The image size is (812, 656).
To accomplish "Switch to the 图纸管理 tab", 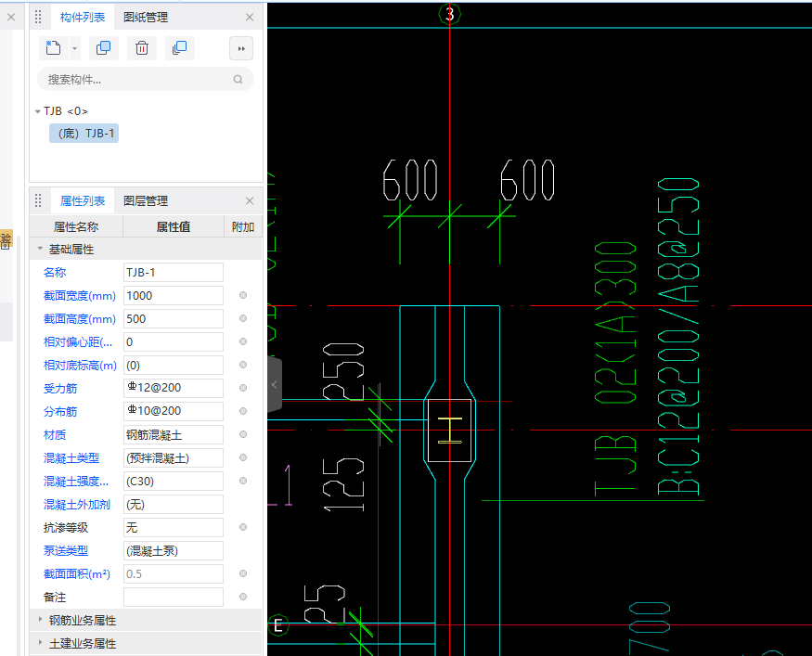I will tap(146, 18).
